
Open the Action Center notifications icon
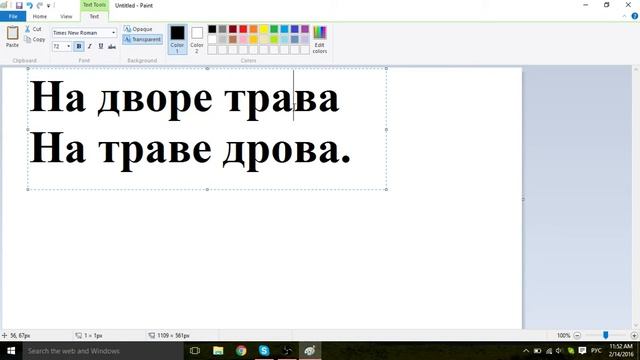(x=582, y=351)
